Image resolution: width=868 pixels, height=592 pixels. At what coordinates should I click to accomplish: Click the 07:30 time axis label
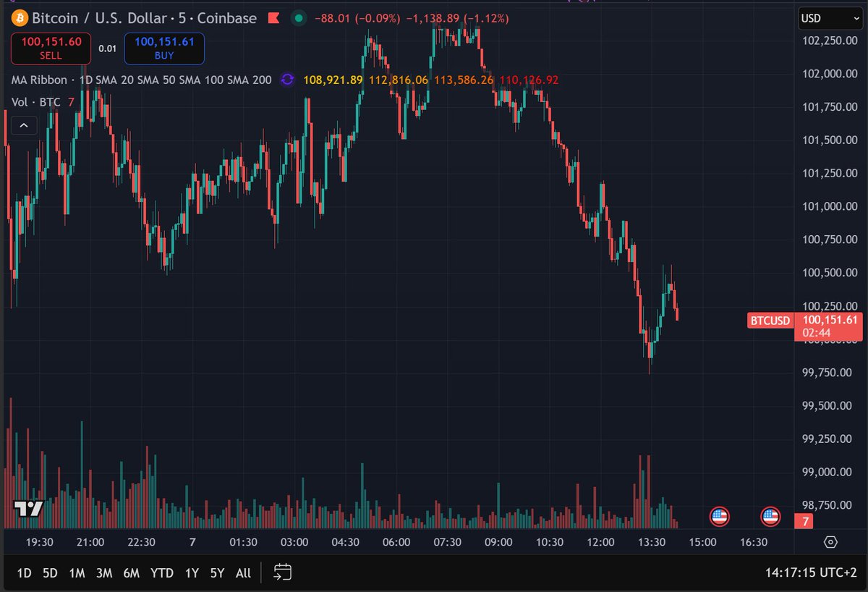pos(447,542)
